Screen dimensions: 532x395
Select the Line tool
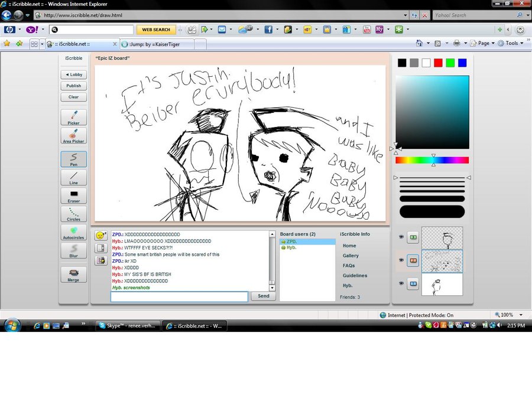74,177
